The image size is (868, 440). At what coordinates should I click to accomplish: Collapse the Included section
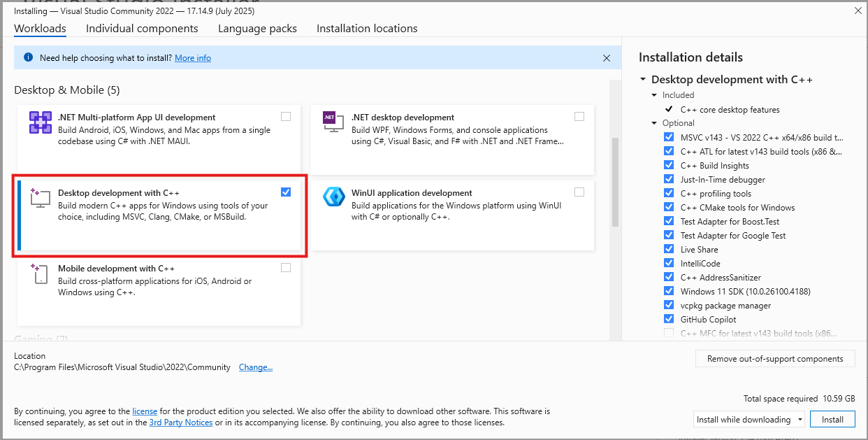(654, 95)
